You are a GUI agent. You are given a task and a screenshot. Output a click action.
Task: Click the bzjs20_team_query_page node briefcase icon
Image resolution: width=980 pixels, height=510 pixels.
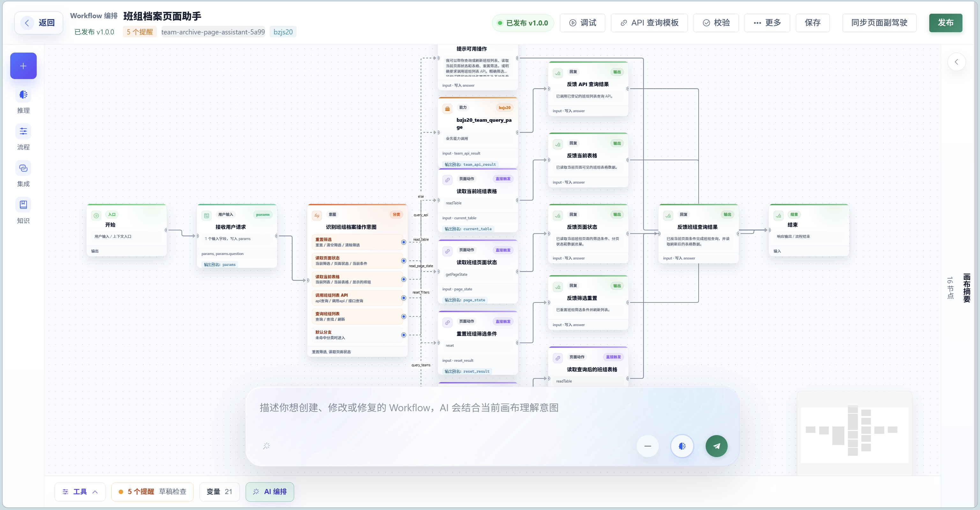pyautogui.click(x=447, y=109)
